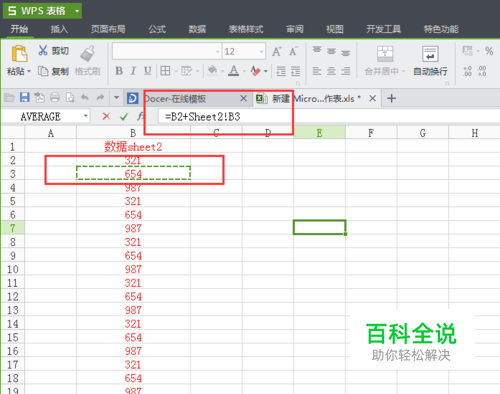Center text horizontally

pyautogui.click(x=331, y=71)
